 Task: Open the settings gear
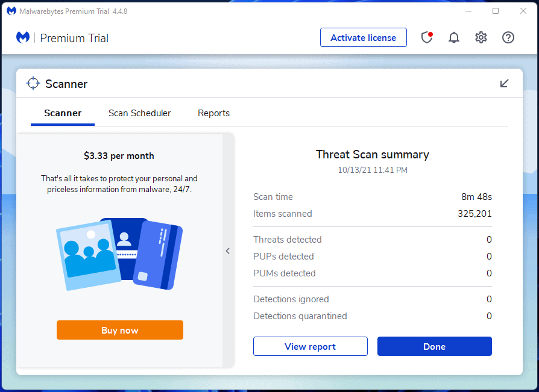481,37
